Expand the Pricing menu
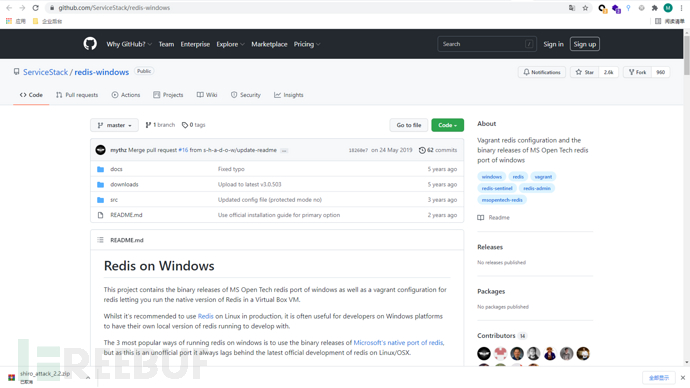 tap(307, 44)
